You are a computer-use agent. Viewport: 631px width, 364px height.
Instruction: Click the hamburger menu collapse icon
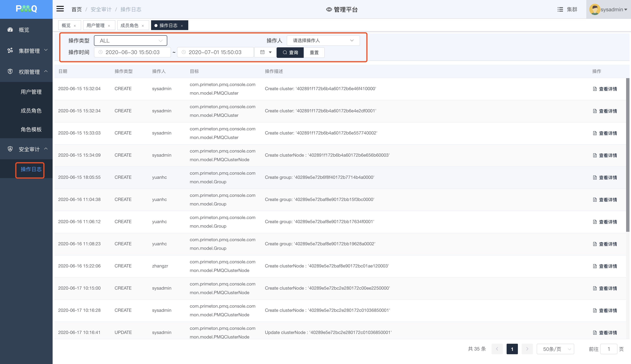(x=60, y=9)
